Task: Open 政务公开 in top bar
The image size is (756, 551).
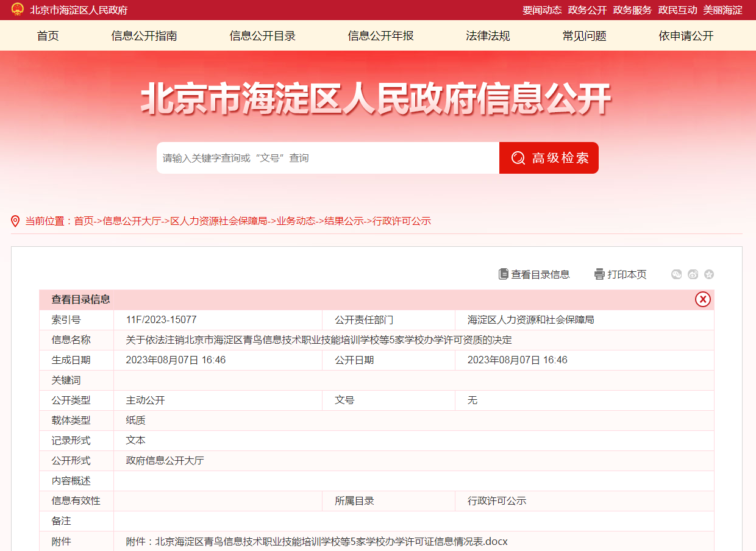Action: coord(587,10)
